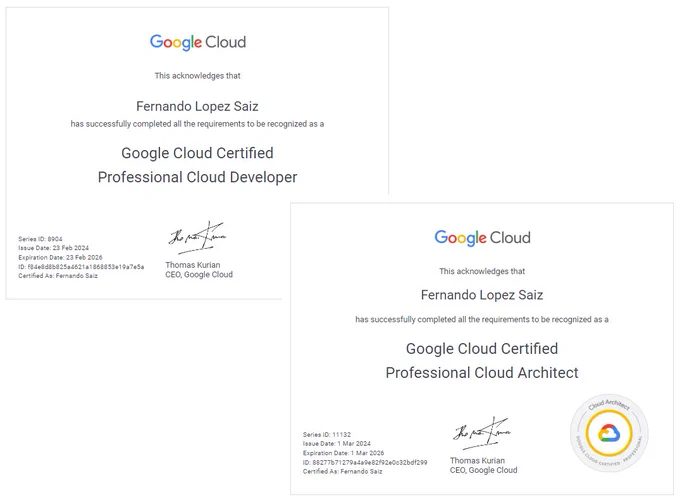Click the certificate ID starting with f84e8d8b
680x502 pixels.
(x=81, y=267)
